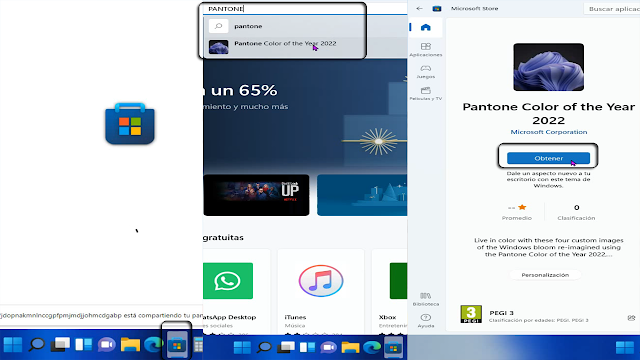The height and width of the screenshot is (360, 640).
Task: Open Start in the middle taskbar
Action: coord(242,347)
